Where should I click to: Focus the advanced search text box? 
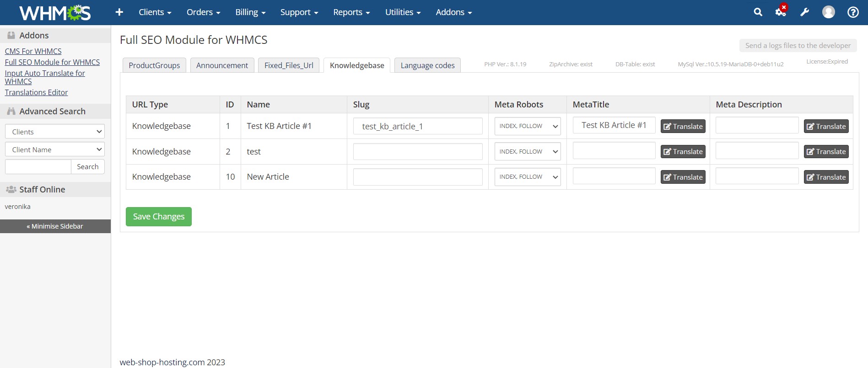point(38,167)
